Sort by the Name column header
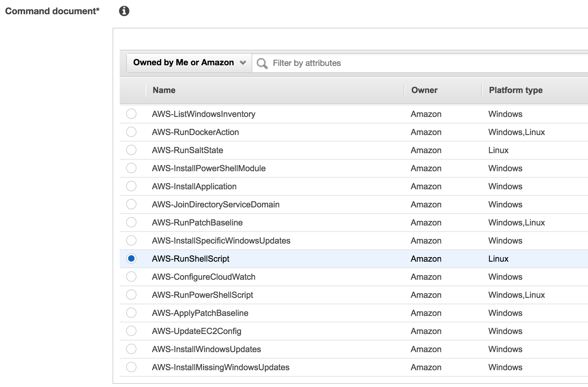The height and width of the screenshot is (387, 588). 164,90
